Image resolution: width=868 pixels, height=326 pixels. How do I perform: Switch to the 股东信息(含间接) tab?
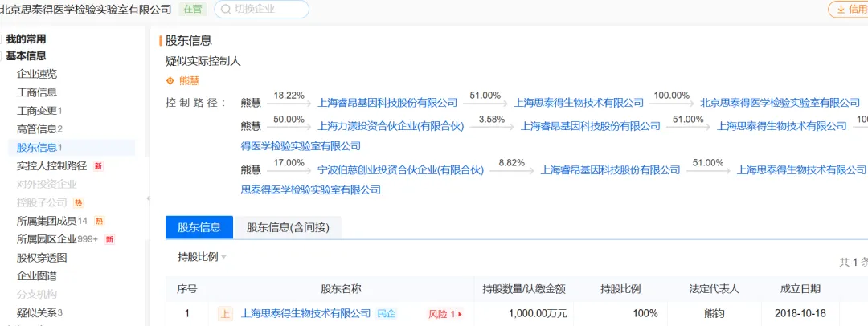(287, 227)
